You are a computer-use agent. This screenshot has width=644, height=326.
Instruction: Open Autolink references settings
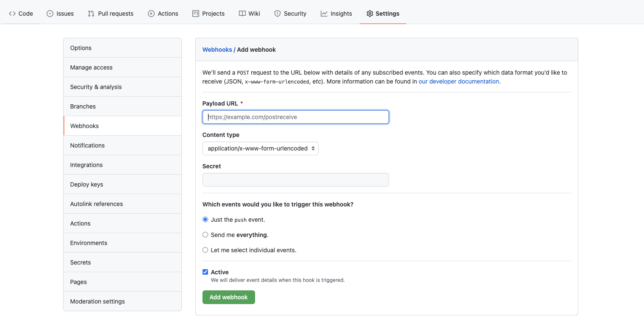122,204
